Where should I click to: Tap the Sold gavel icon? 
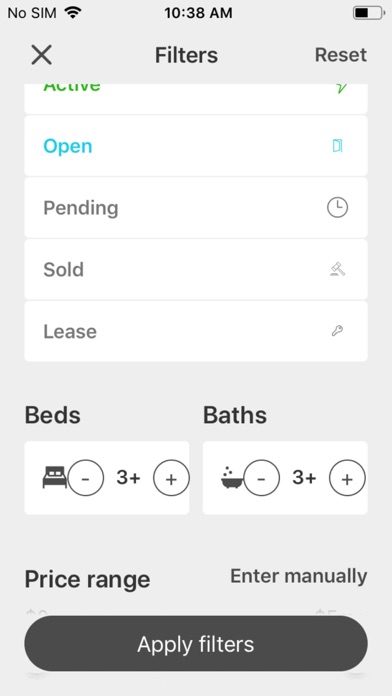coord(337,269)
